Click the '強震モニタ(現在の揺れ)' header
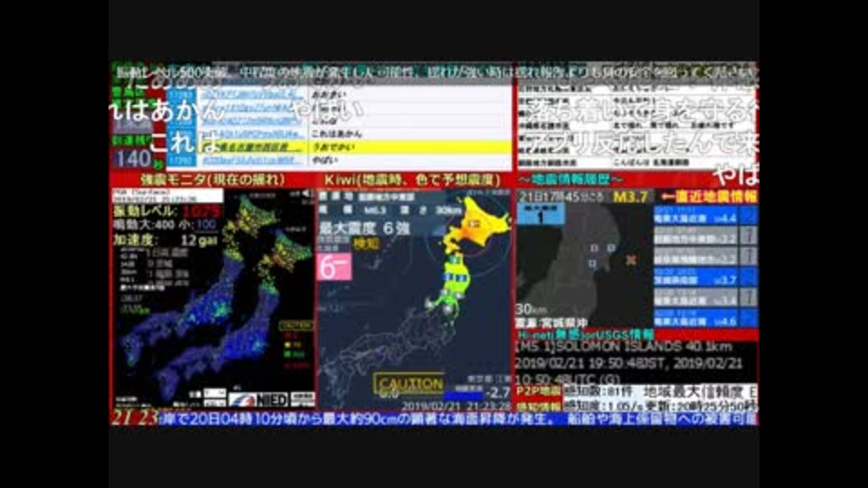This screenshot has width=868, height=488. [x=212, y=179]
